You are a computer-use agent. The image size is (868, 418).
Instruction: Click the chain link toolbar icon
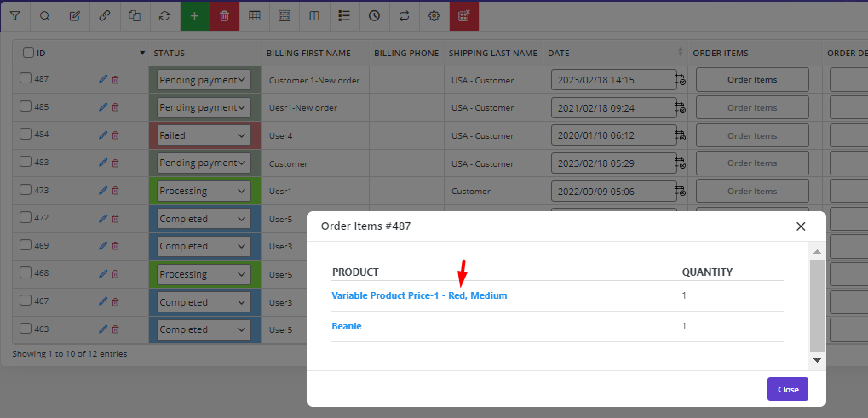point(105,16)
